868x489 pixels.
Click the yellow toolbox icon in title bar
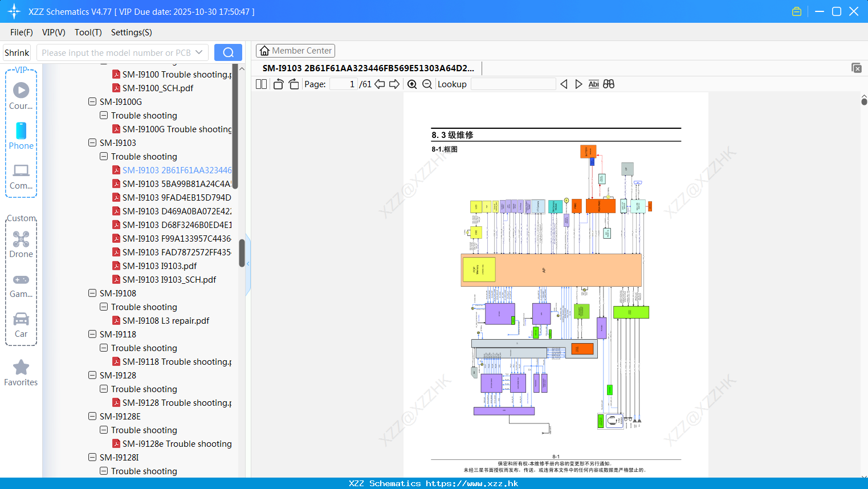point(797,11)
